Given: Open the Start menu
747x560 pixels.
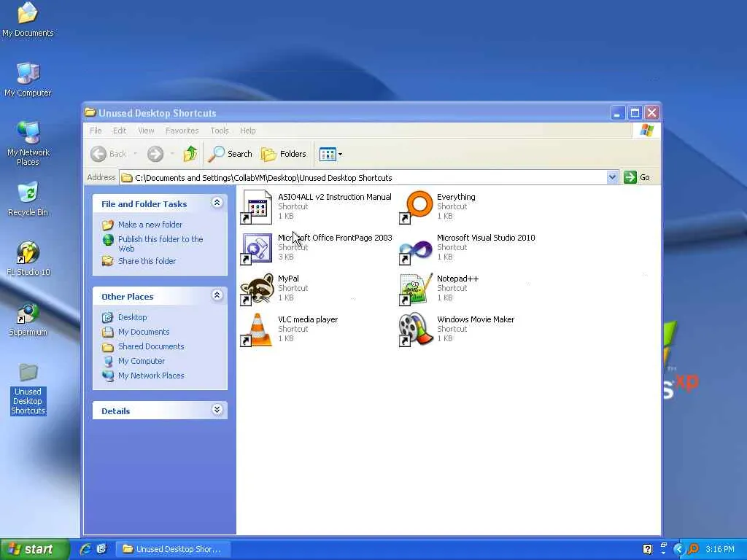Looking at the screenshot, I should 35,549.
